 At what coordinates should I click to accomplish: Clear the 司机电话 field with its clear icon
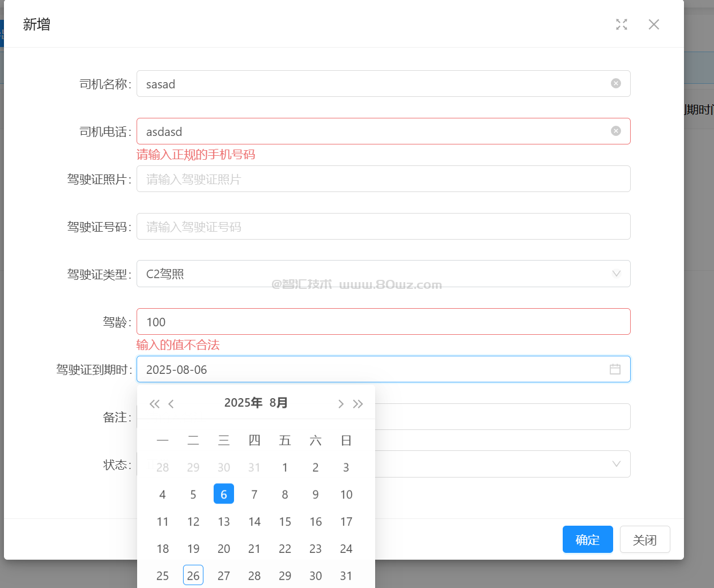tap(616, 131)
